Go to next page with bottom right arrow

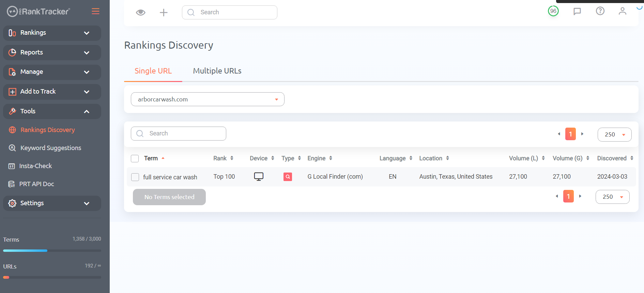tap(580, 196)
